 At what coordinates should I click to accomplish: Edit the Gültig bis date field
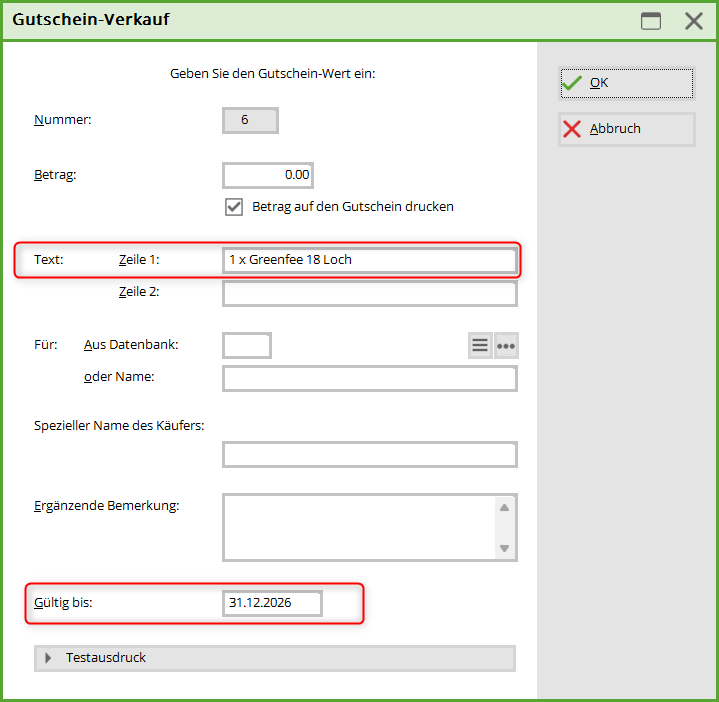[272, 603]
